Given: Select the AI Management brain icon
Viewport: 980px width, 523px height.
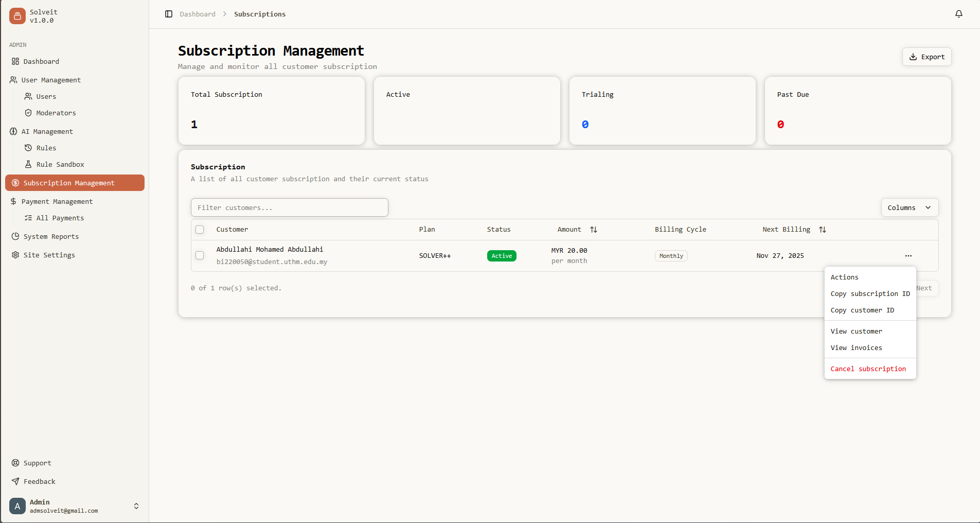Looking at the screenshot, I should pyautogui.click(x=13, y=131).
